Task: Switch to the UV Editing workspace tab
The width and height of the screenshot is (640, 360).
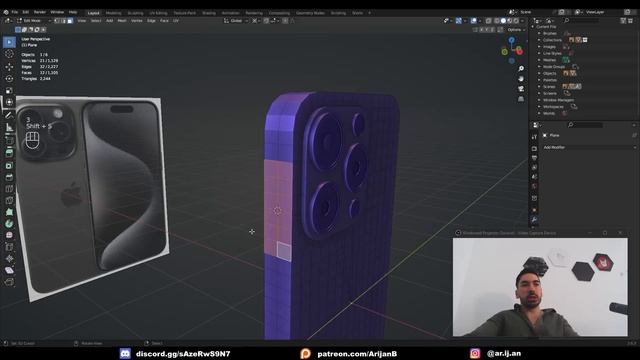Action: point(158,13)
